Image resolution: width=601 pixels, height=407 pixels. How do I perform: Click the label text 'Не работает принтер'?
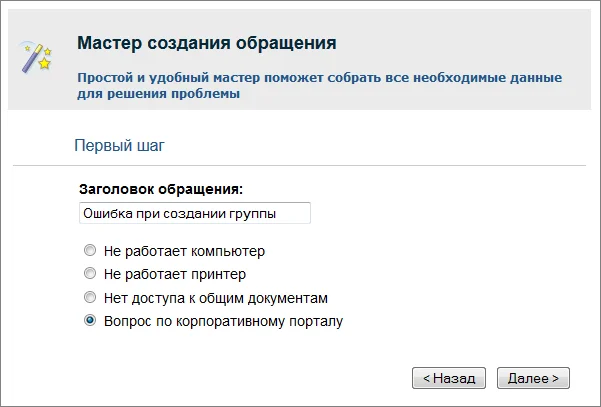pyautogui.click(x=174, y=274)
